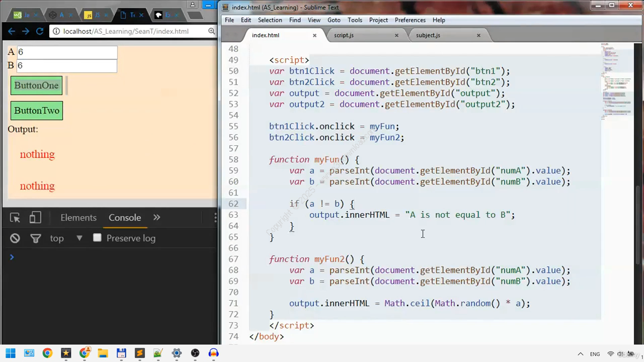This screenshot has height=362, width=644.
Task: Open Sublime Text Project menu
Action: (378, 20)
